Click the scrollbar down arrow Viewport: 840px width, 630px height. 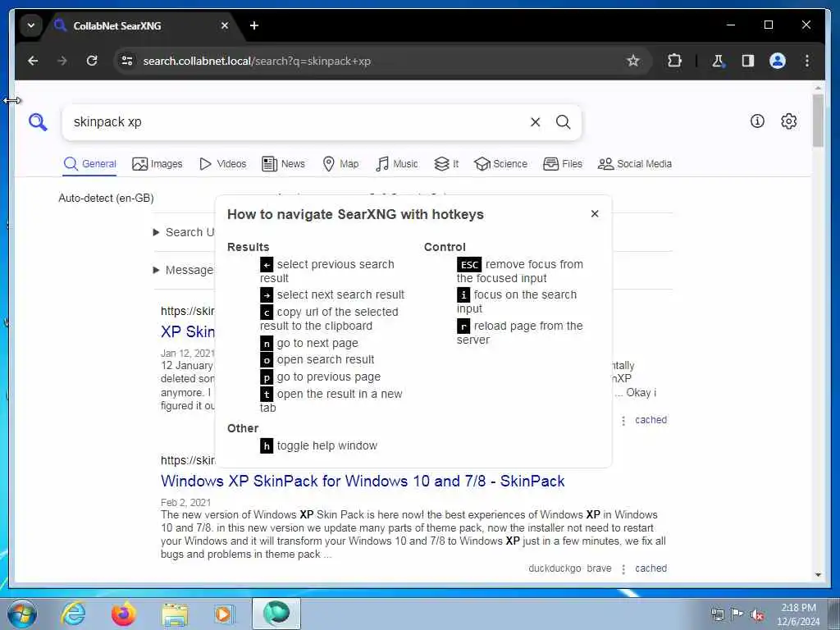tap(818, 575)
